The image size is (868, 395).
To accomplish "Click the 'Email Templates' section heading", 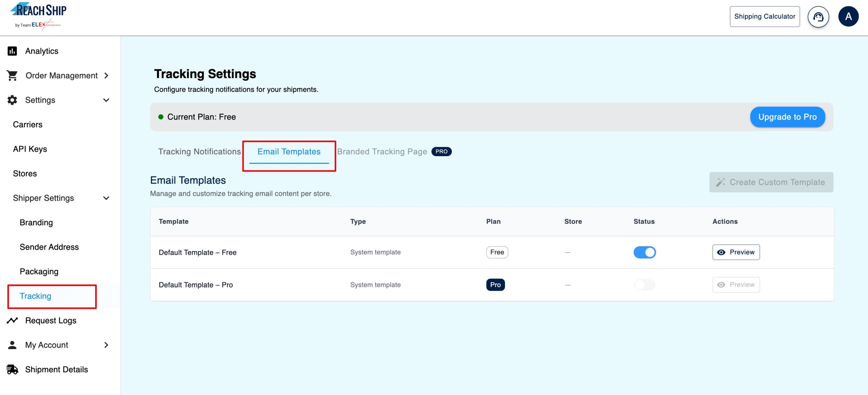I will [188, 180].
